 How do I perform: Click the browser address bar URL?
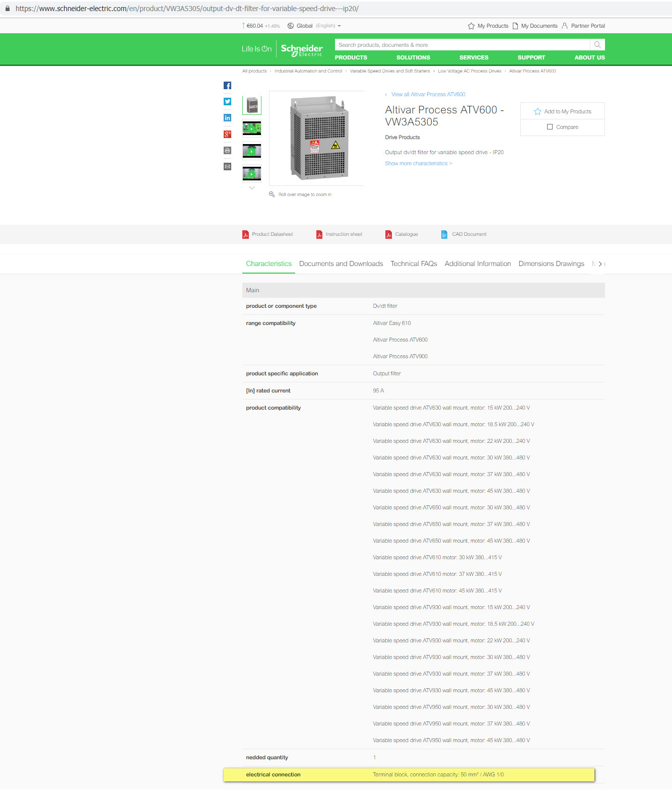pyautogui.click(x=187, y=9)
